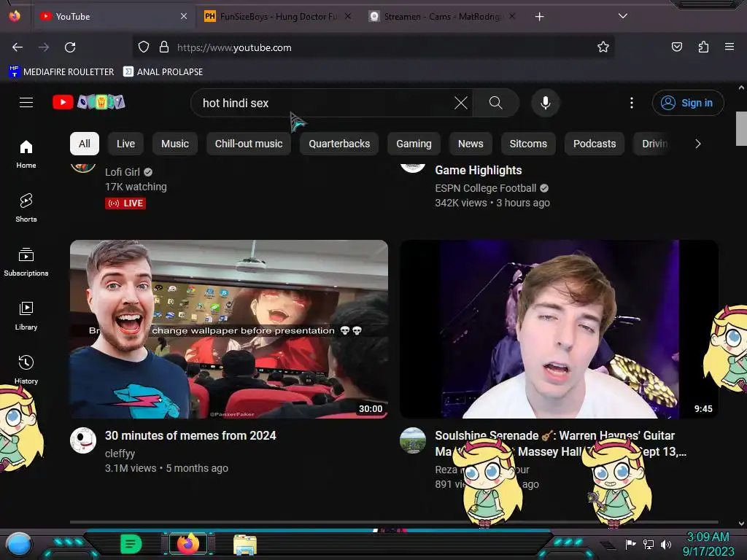The width and height of the screenshot is (747, 560).
Task: Reload the page
Action: point(70,47)
